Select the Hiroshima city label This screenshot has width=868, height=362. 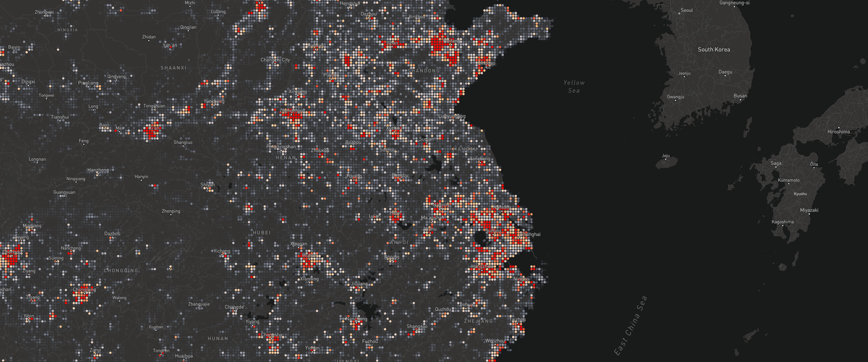pos(838,132)
